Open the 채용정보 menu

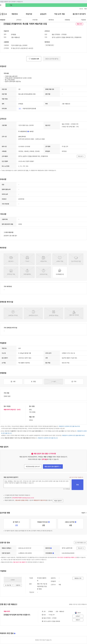click(15, 14)
